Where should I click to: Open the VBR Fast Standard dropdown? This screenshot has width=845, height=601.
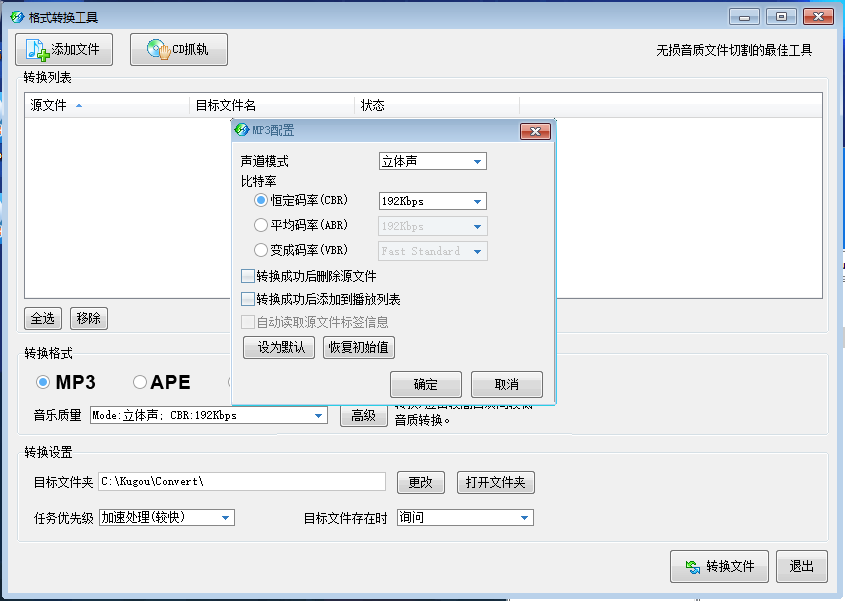pyautogui.click(x=433, y=251)
